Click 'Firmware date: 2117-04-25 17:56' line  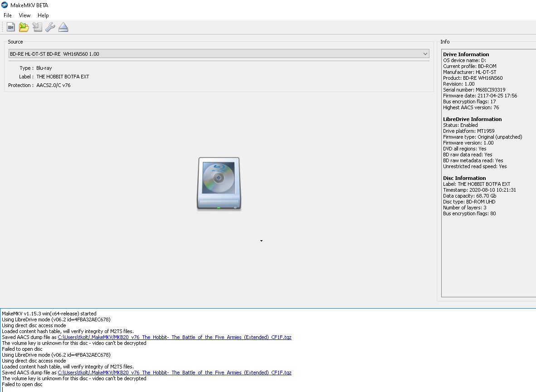click(480, 96)
